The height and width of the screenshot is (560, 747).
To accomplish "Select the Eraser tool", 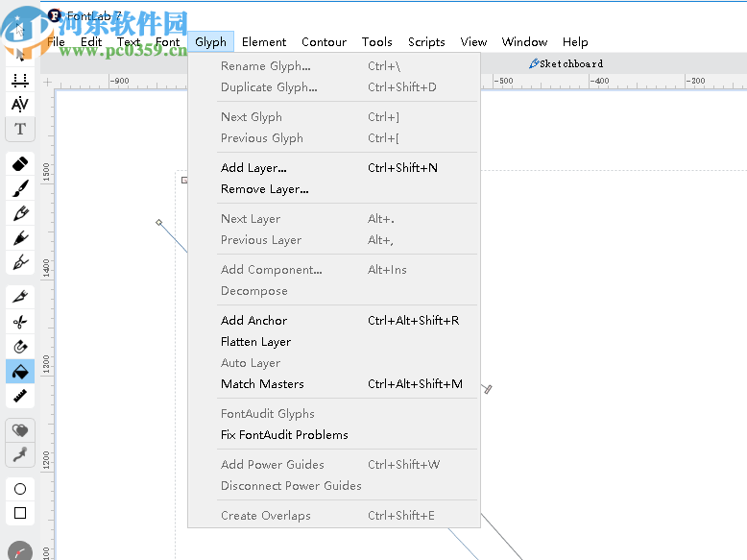I will [20, 164].
